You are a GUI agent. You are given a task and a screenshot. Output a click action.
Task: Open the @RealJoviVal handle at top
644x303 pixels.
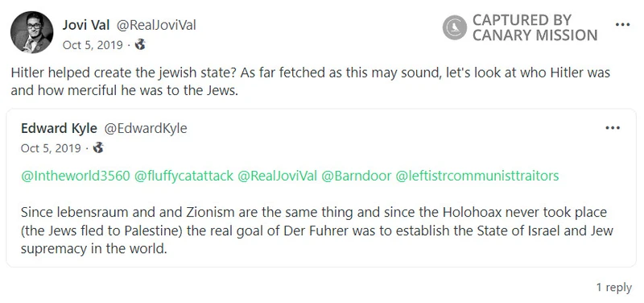coord(156,26)
